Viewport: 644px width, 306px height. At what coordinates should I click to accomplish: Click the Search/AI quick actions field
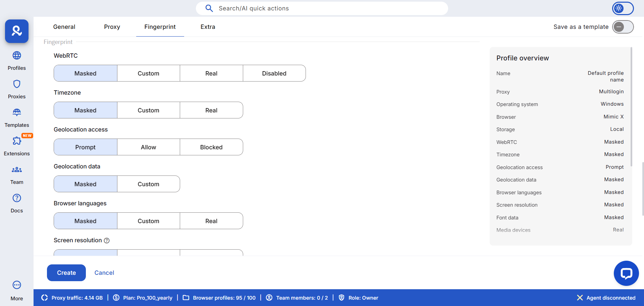pyautogui.click(x=322, y=8)
